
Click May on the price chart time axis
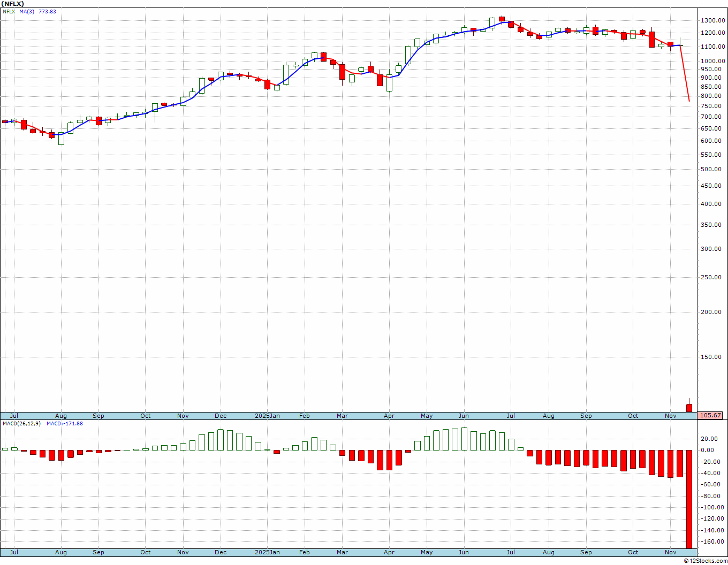pyautogui.click(x=427, y=416)
